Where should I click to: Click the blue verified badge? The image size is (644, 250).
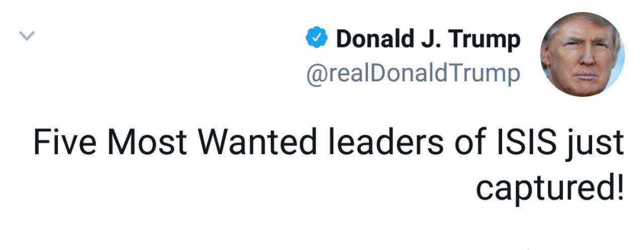pyautogui.click(x=317, y=38)
